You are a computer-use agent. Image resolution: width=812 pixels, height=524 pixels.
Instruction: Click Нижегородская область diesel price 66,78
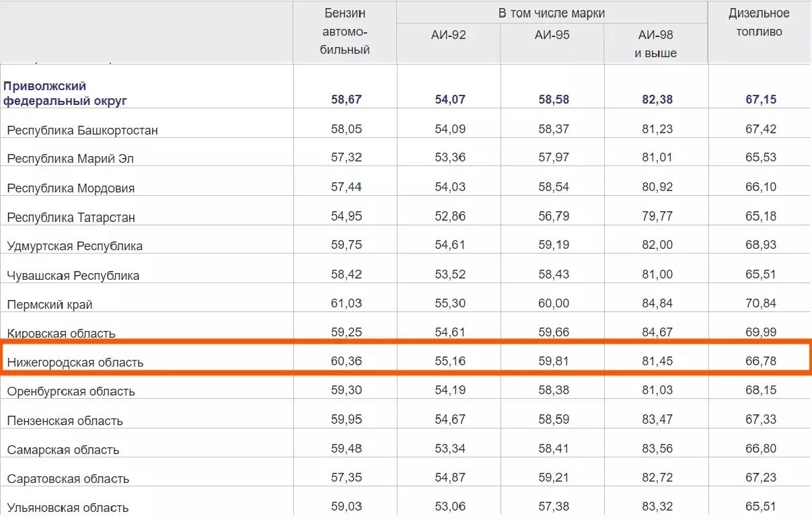pos(760,361)
